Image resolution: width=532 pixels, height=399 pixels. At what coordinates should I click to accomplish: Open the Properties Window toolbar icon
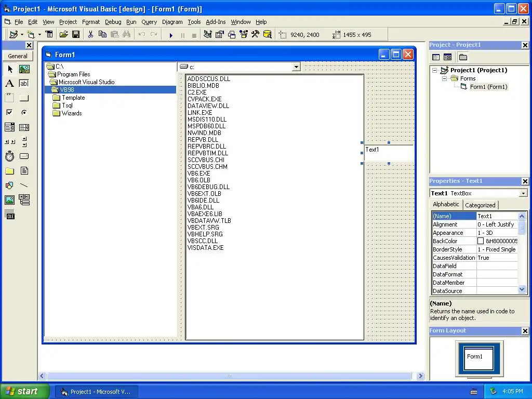coord(220,34)
